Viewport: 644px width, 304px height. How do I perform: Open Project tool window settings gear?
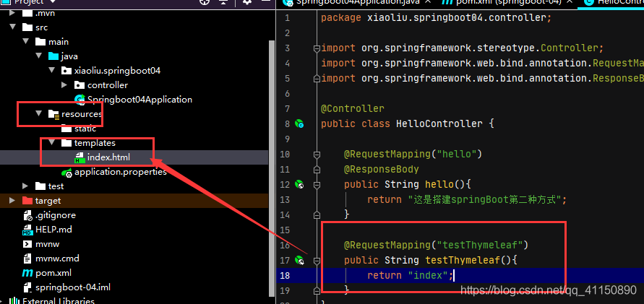click(246, 2)
